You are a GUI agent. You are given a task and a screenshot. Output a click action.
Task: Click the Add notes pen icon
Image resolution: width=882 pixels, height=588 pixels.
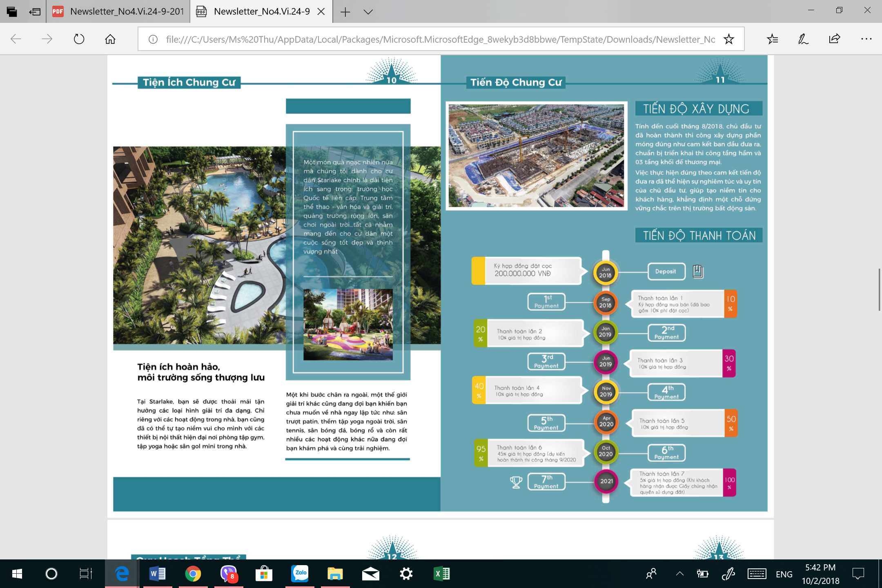[803, 39]
